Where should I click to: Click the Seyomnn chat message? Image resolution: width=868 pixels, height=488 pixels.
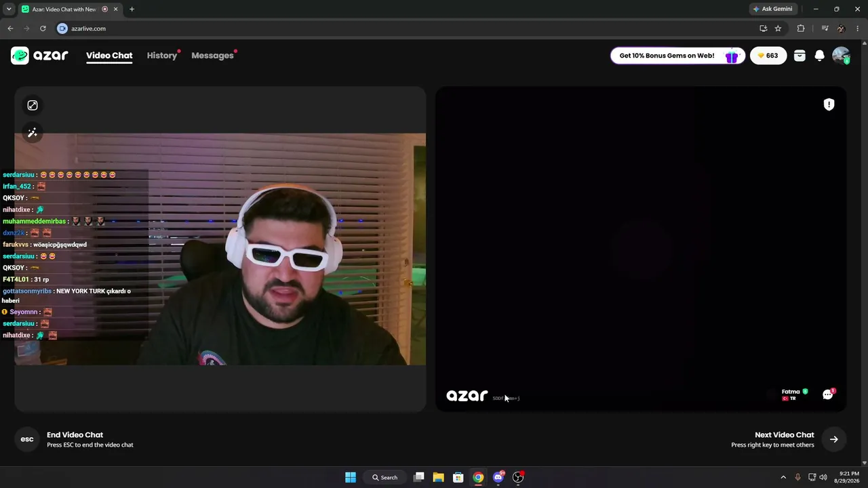point(26,312)
